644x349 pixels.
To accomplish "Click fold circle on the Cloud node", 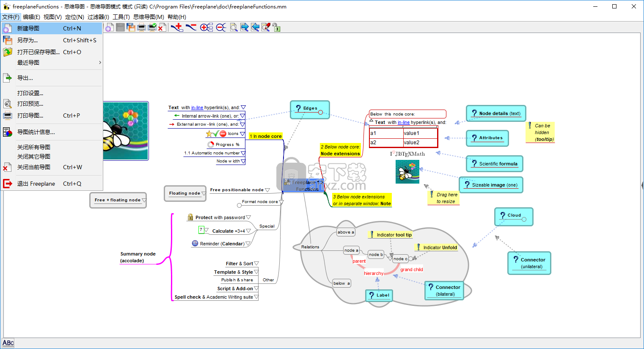I will (x=524, y=219).
